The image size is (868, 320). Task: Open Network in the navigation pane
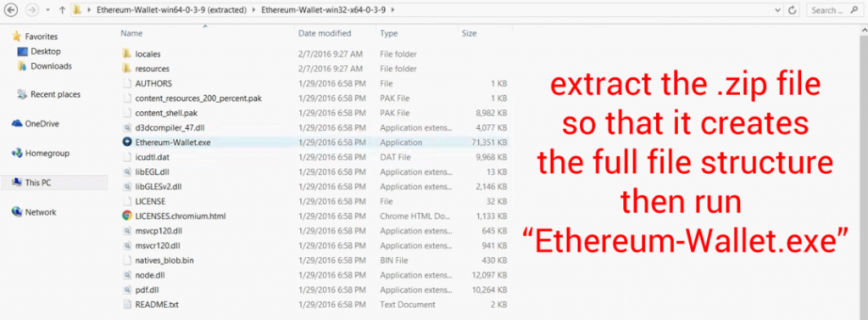tap(41, 212)
